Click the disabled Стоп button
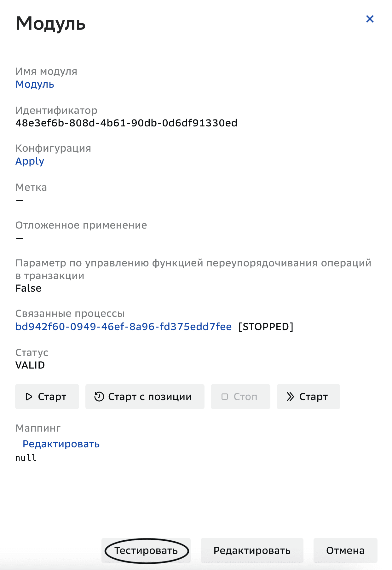Viewport: 392px width, 570px height. click(240, 397)
